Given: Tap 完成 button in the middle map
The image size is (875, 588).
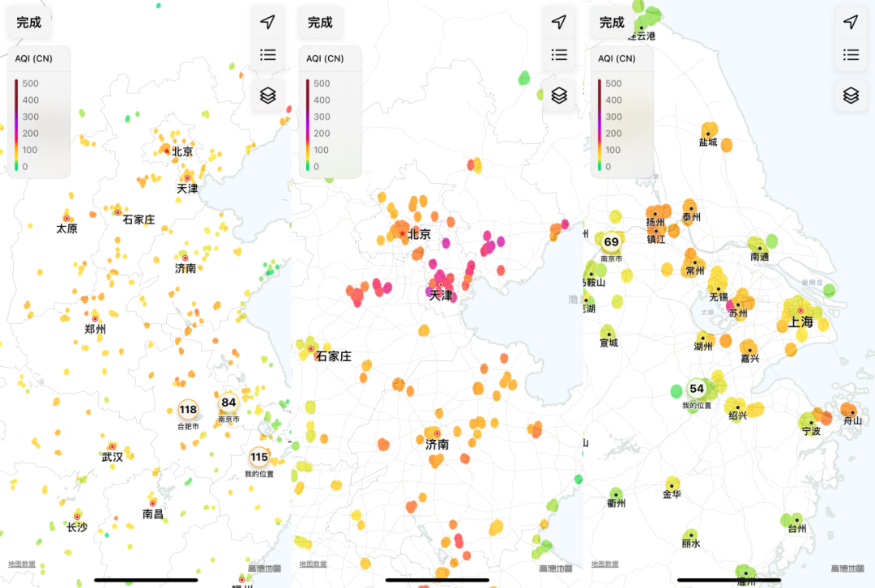Looking at the screenshot, I should [320, 23].
